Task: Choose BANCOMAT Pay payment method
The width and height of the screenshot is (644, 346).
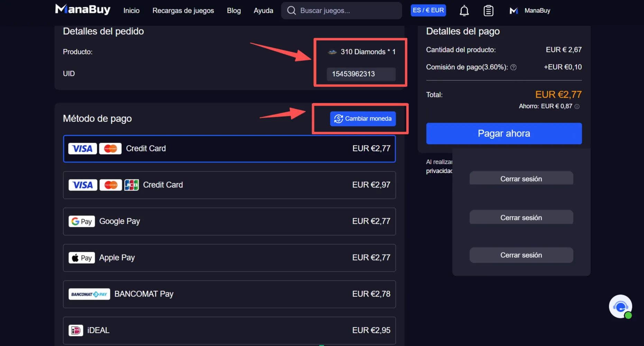Action: pyautogui.click(x=229, y=294)
